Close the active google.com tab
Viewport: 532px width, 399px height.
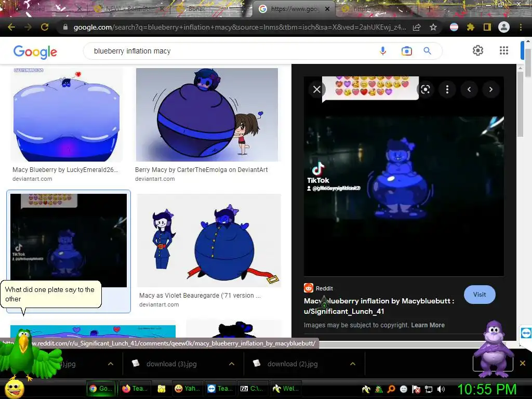(327, 9)
